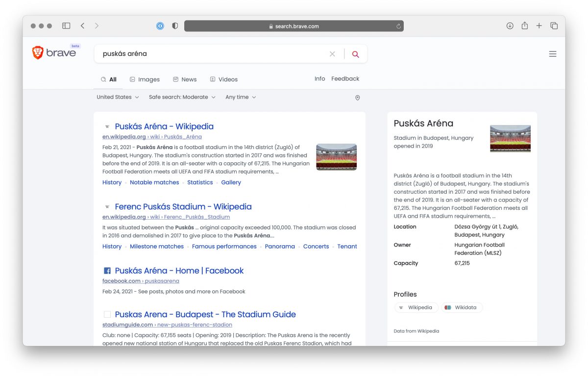Clear the search query with X icon
588x376 pixels.
pos(332,54)
